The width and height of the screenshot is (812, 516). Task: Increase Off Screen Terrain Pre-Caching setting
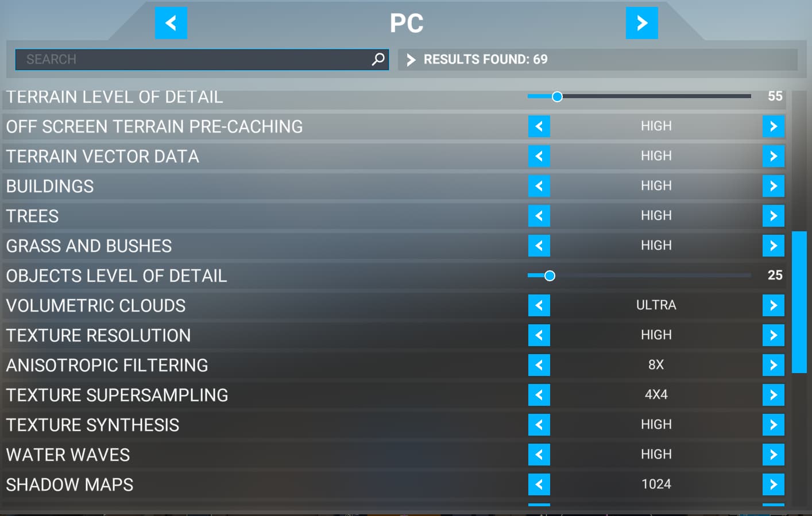pos(774,126)
